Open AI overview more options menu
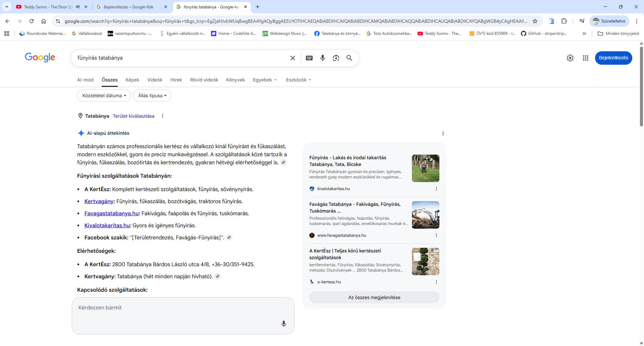The width and height of the screenshot is (644, 346). pyautogui.click(x=443, y=133)
